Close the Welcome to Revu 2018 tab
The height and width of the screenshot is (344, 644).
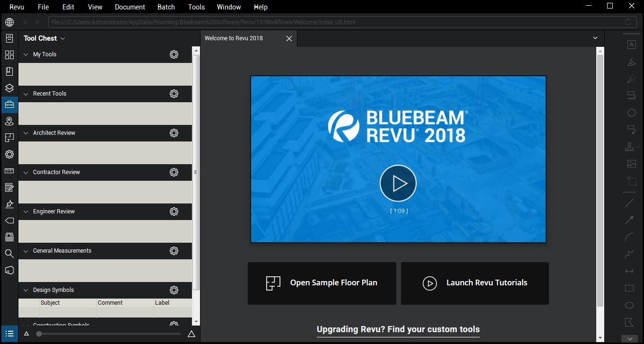[289, 38]
